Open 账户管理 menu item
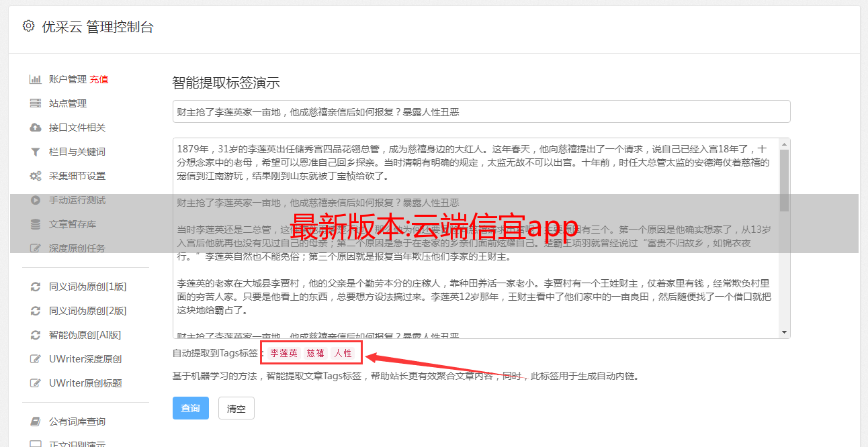Image resolution: width=868 pixels, height=447 pixels. (67, 79)
